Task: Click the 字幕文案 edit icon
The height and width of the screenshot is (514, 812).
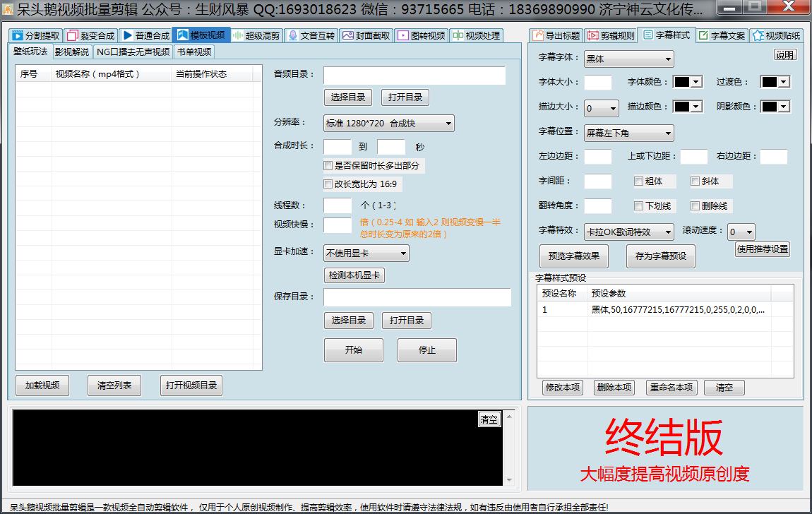Action: (x=703, y=35)
